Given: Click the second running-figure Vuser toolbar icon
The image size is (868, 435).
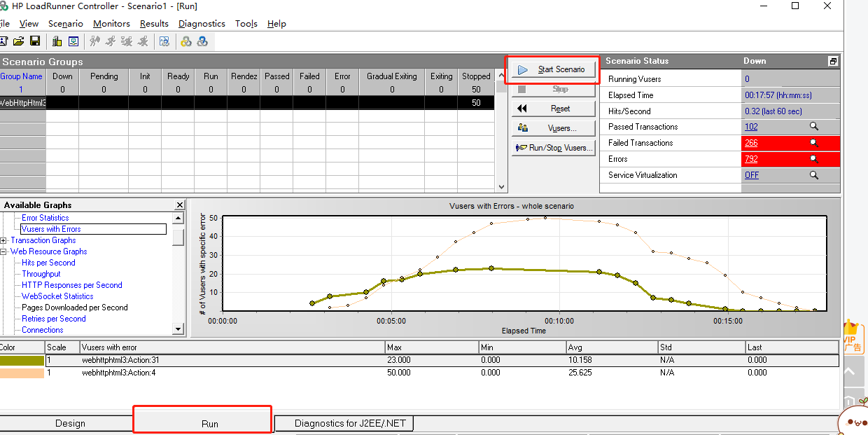Looking at the screenshot, I should (111, 41).
